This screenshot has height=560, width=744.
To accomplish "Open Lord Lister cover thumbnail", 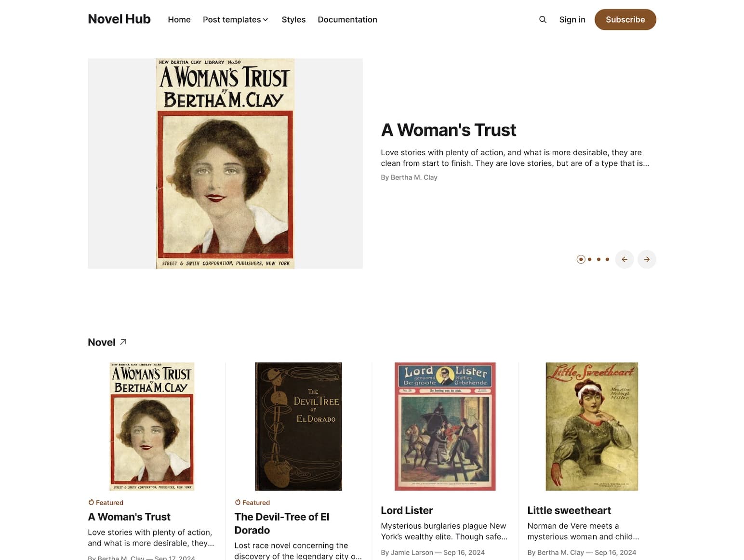I will coord(445,427).
